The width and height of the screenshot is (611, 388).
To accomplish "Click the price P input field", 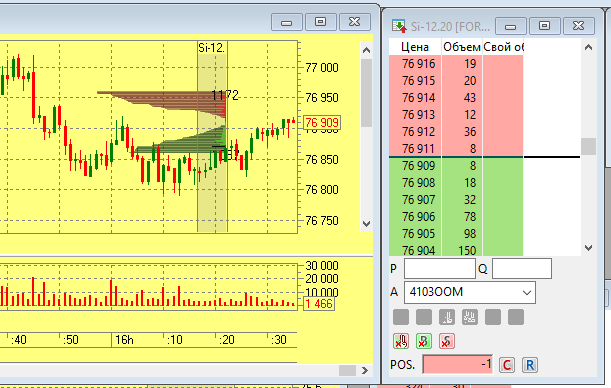I will (440, 268).
